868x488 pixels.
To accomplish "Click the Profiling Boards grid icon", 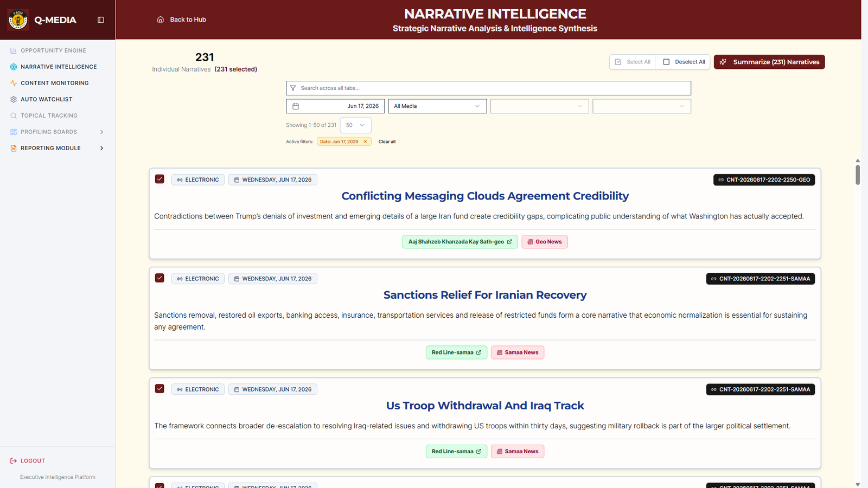I will [x=14, y=132].
